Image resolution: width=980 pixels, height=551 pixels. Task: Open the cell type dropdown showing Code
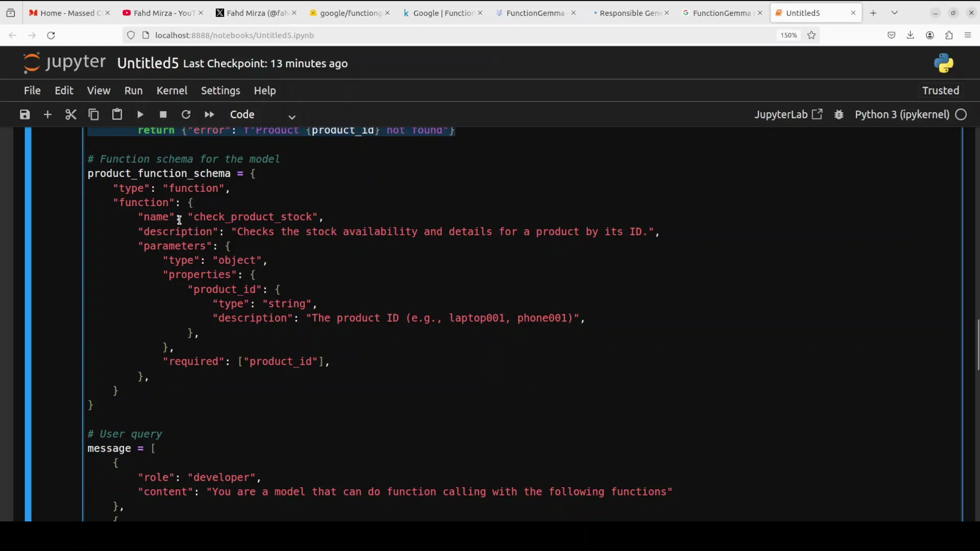point(254,114)
